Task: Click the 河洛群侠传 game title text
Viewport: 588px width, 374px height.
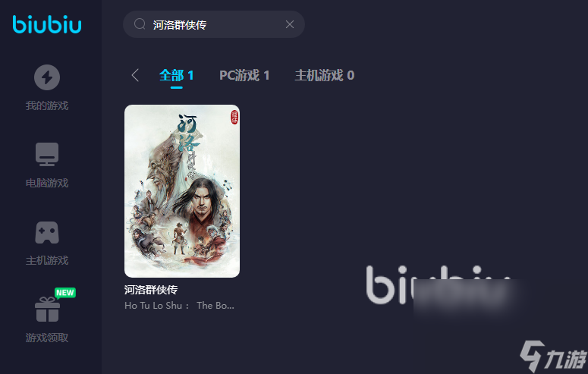Action: [x=151, y=290]
